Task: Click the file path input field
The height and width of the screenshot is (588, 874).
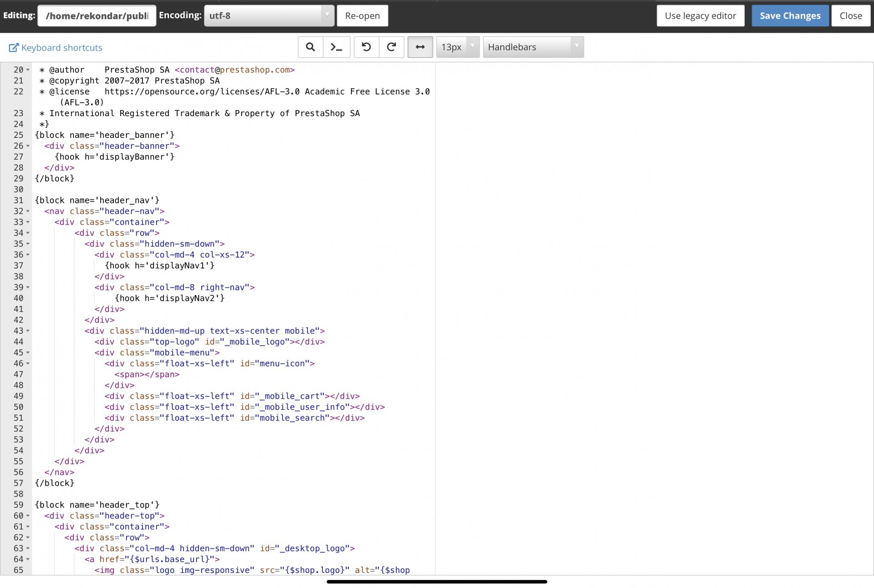Action: pyautogui.click(x=97, y=15)
